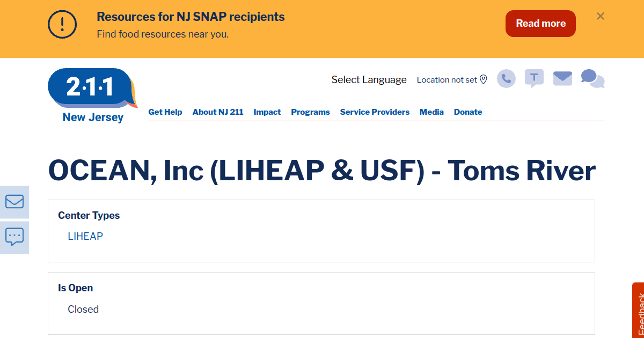This screenshot has height=338, width=644.
Task: Follow the LIHEAP center type link
Action: (85, 236)
